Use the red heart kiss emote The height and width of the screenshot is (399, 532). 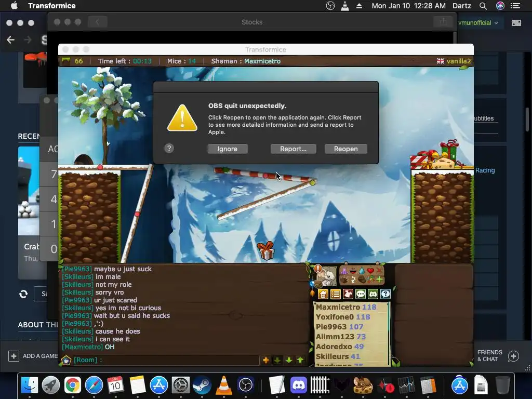tap(370, 271)
